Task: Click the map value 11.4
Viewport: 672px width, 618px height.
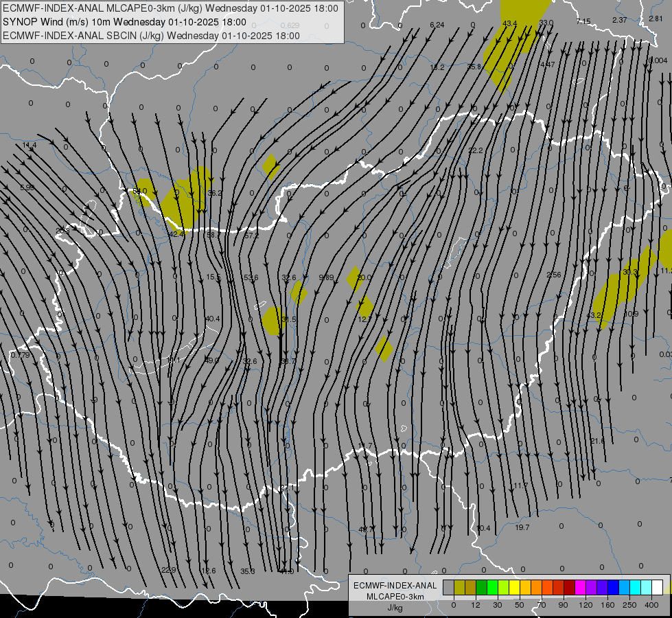Action: point(30,146)
